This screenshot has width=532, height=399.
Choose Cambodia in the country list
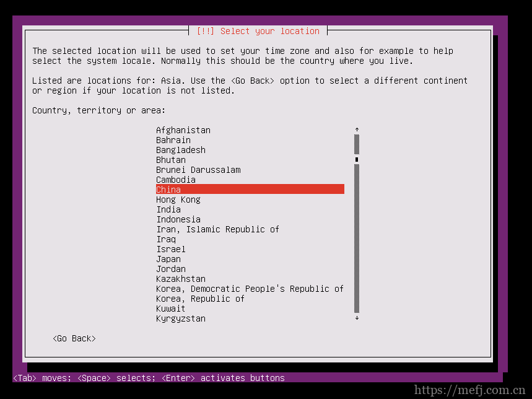[x=176, y=180]
